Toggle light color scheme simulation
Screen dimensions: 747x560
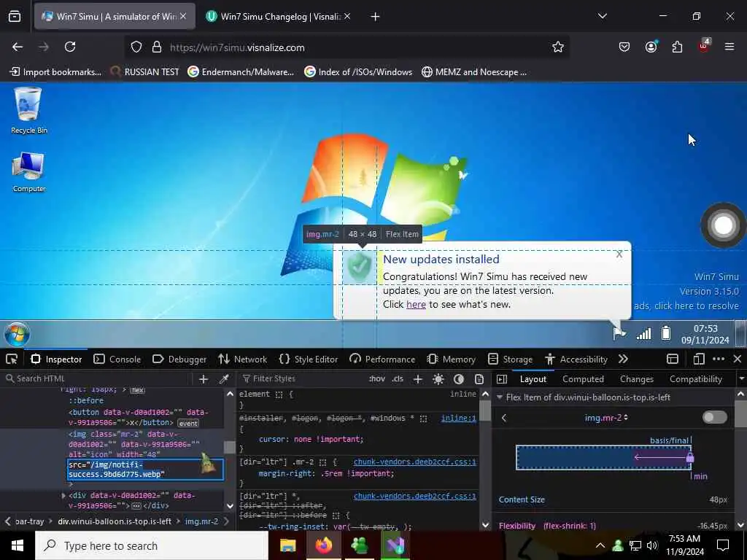(x=438, y=378)
